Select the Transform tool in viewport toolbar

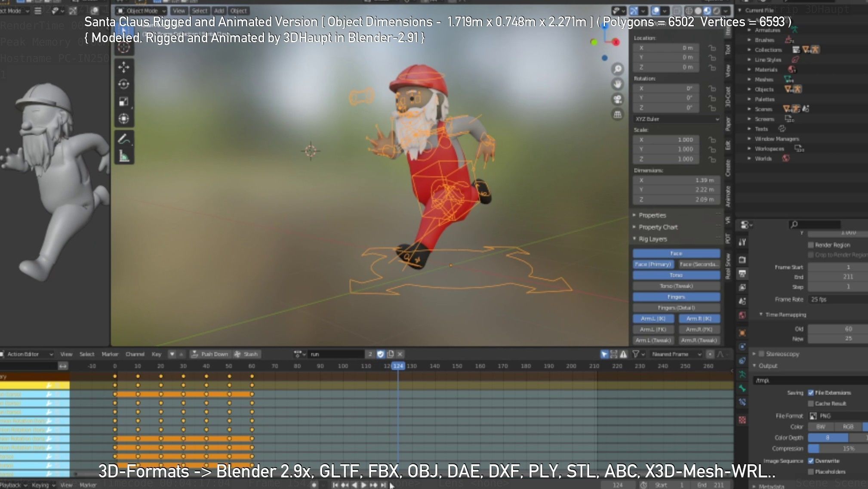(124, 119)
